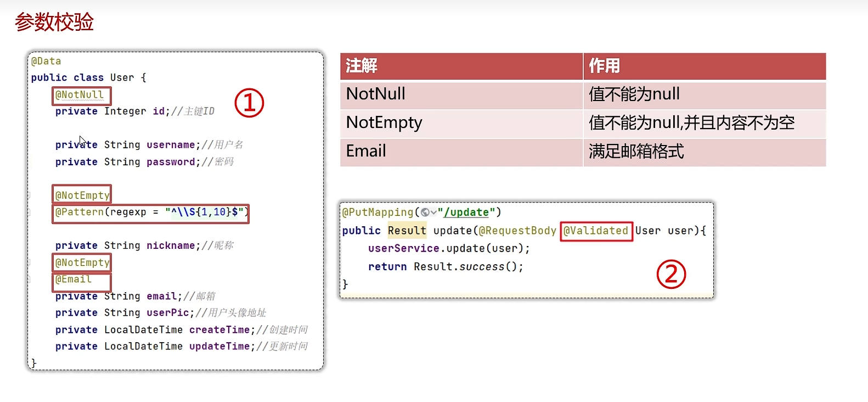Select the Email table cell
868x402 pixels.
[x=461, y=152]
